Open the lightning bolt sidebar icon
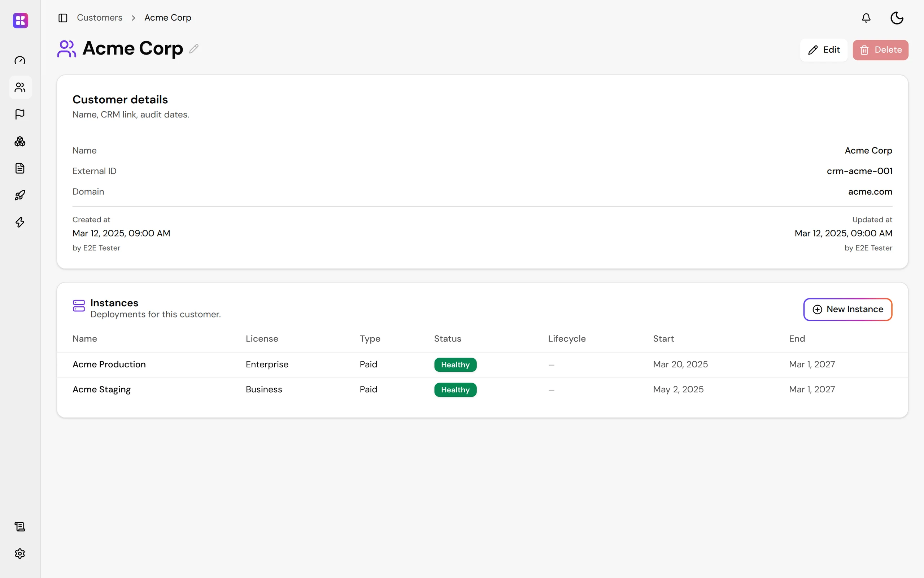The height and width of the screenshot is (578, 924). [20, 222]
